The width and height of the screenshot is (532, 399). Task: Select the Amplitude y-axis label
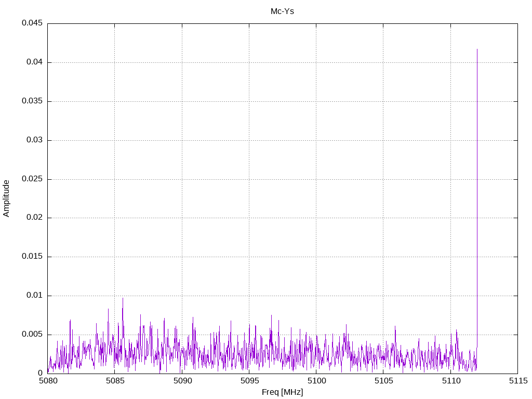click(7, 198)
